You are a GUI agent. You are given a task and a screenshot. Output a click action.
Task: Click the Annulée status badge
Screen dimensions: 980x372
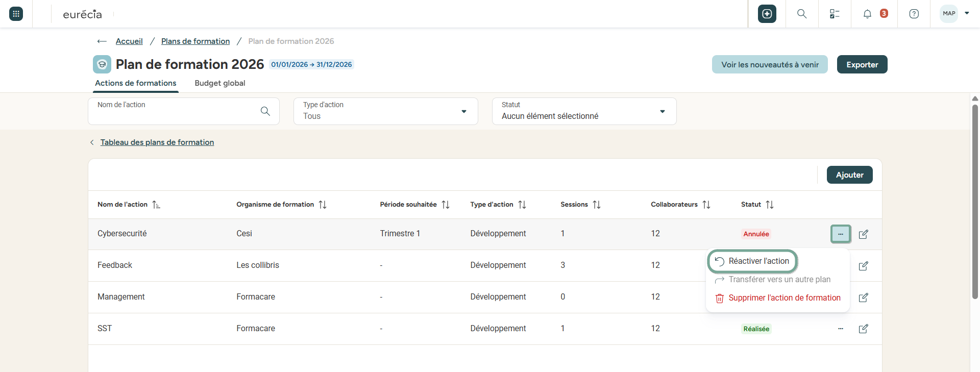point(756,234)
